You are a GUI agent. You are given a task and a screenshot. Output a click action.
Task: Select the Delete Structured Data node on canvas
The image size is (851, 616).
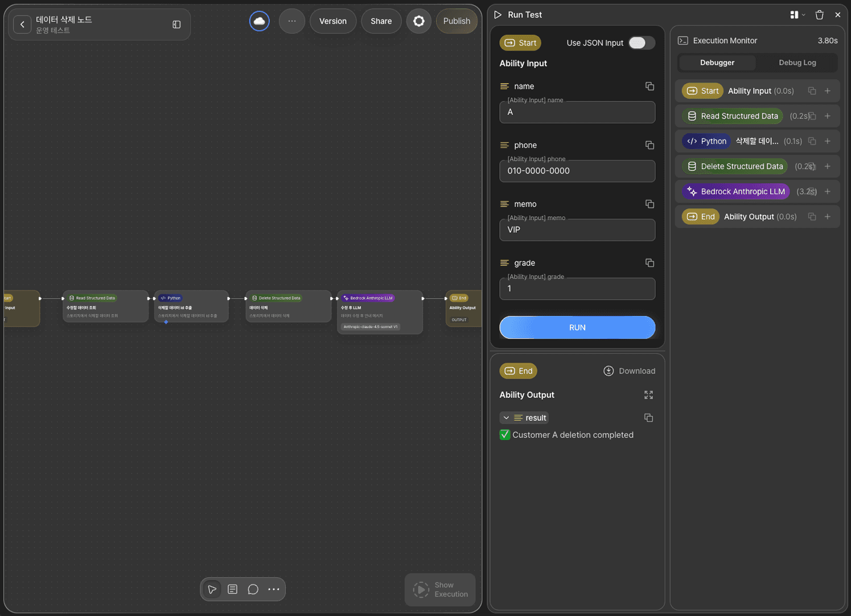click(x=289, y=306)
